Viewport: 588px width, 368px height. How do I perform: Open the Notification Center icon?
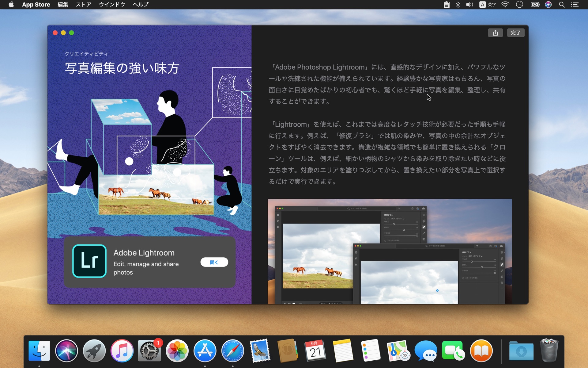pos(575,4)
